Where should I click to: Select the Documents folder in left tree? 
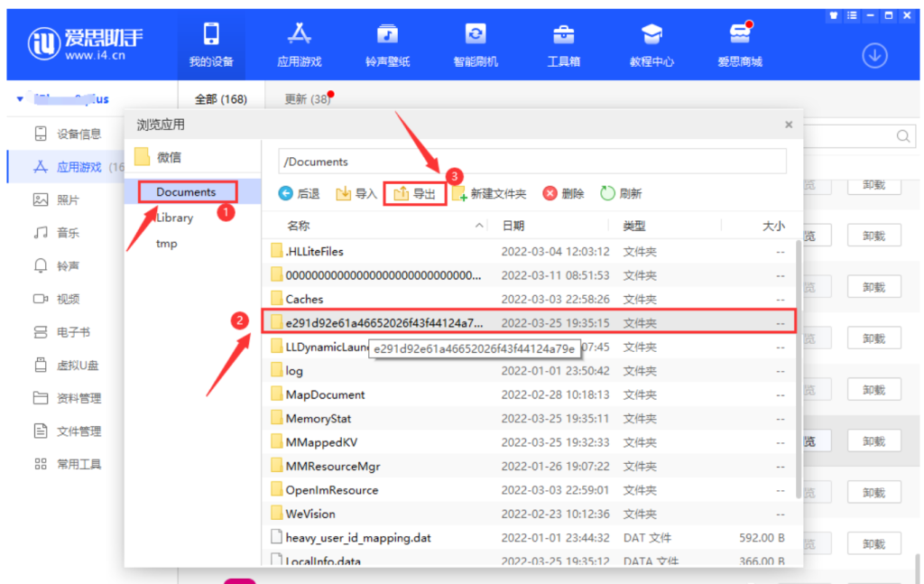tap(186, 192)
